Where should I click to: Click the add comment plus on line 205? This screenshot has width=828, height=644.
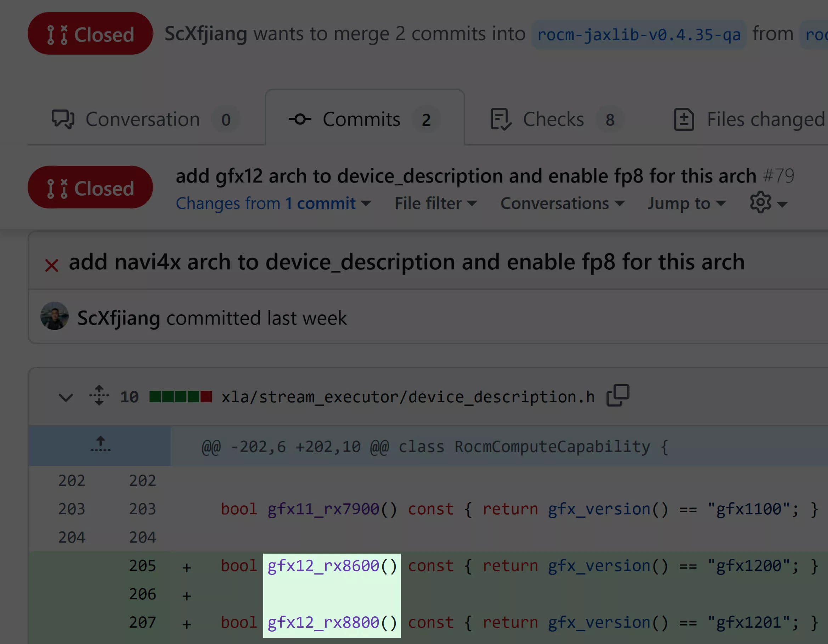186,568
